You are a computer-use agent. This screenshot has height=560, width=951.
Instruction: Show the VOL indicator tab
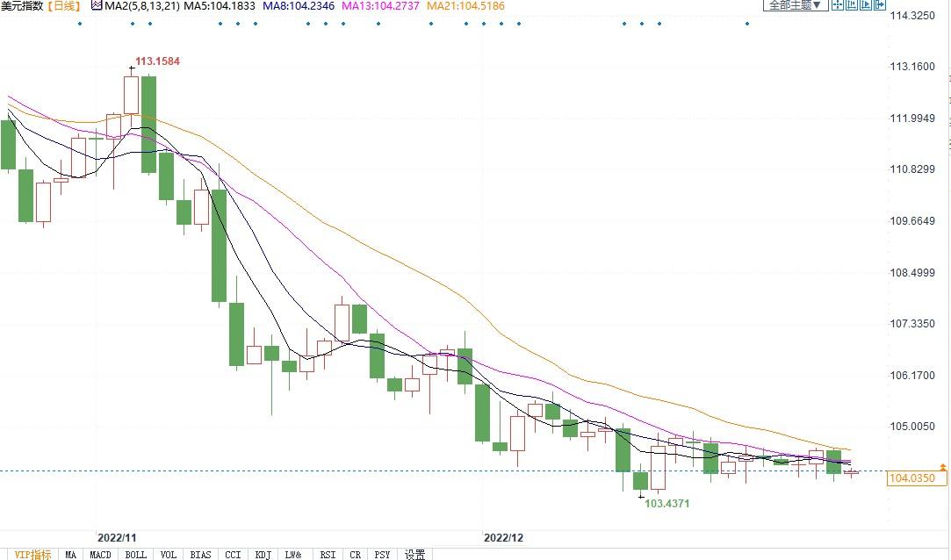[169, 554]
